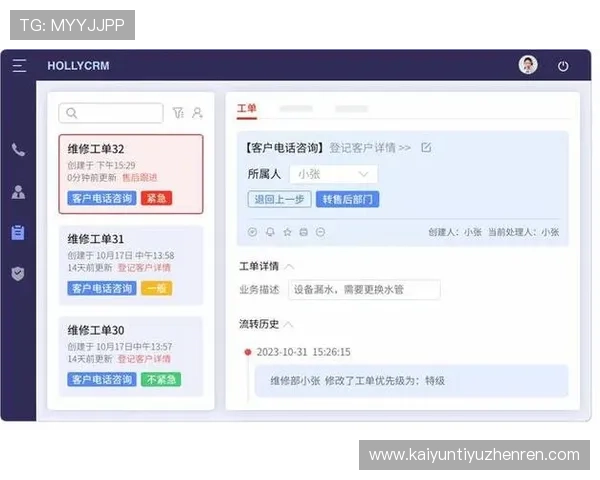Viewport: 600px width, 480px height.
Task: Click the 转售后部门 button
Action: tap(347, 199)
